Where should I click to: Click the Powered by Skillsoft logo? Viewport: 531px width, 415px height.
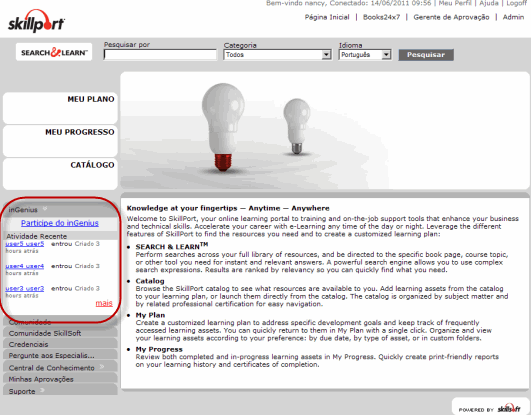489,408
